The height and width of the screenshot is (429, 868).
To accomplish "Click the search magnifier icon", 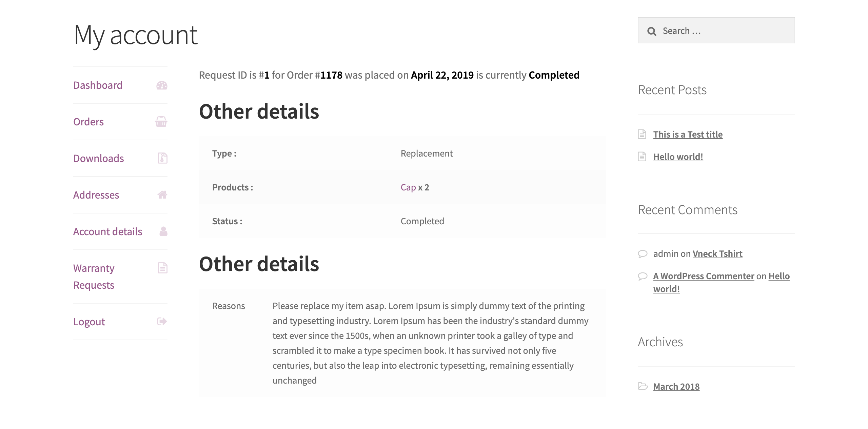I will (x=651, y=32).
